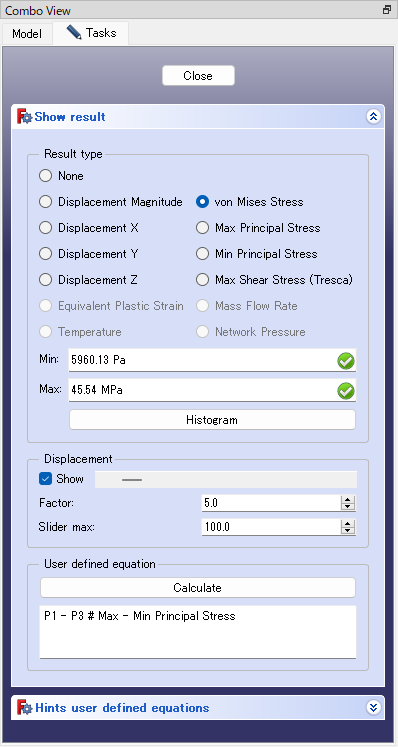Click the Calculate button
Screen dimensions: 398x747
pos(197,587)
